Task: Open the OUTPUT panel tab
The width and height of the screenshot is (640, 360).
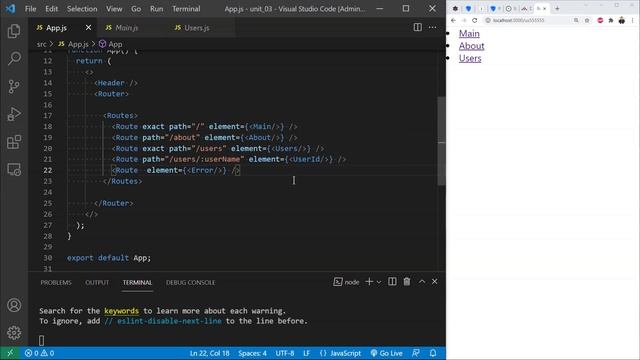Action: point(97,282)
